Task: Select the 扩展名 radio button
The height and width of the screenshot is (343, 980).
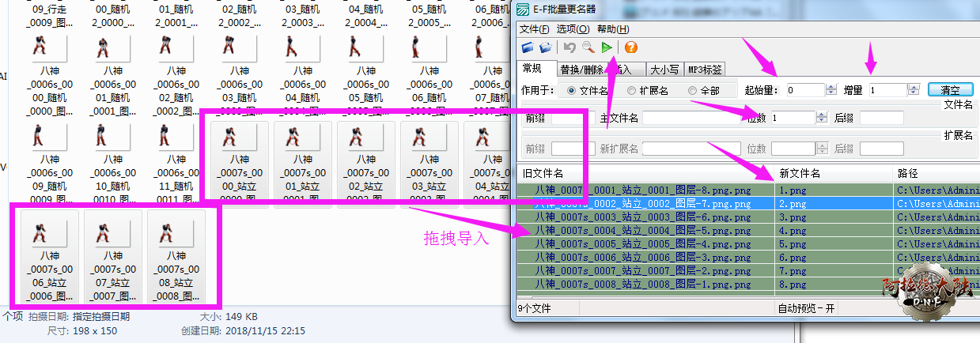Action: (631, 91)
